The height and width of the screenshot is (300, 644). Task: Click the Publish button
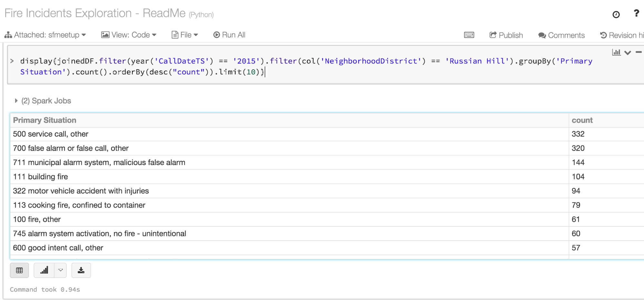[x=506, y=35]
